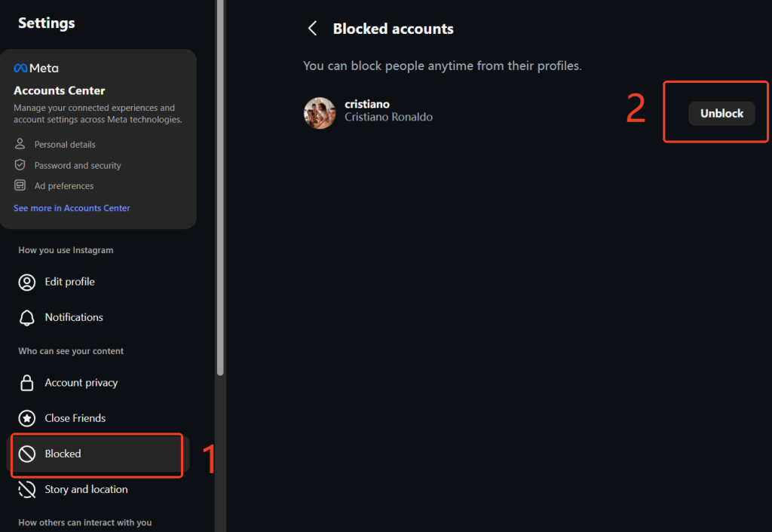This screenshot has height=532, width=772.
Task: Open the cristiano username link
Action: click(x=367, y=104)
